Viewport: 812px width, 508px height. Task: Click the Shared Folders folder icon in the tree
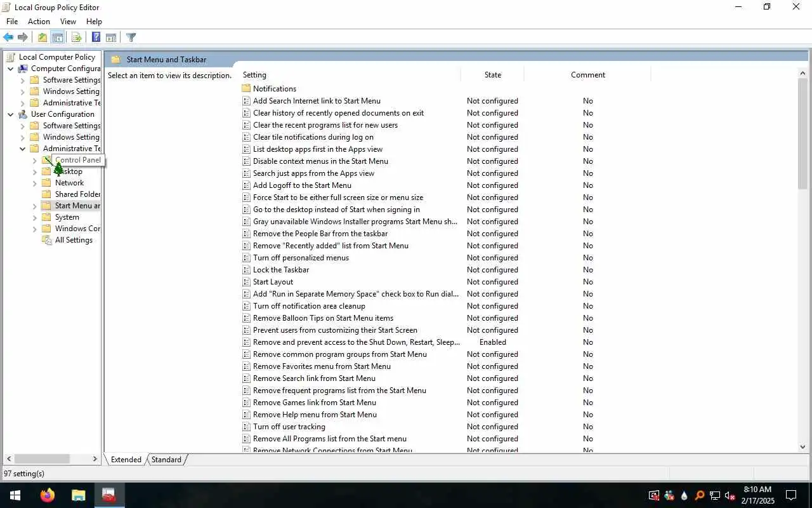[46, 194]
